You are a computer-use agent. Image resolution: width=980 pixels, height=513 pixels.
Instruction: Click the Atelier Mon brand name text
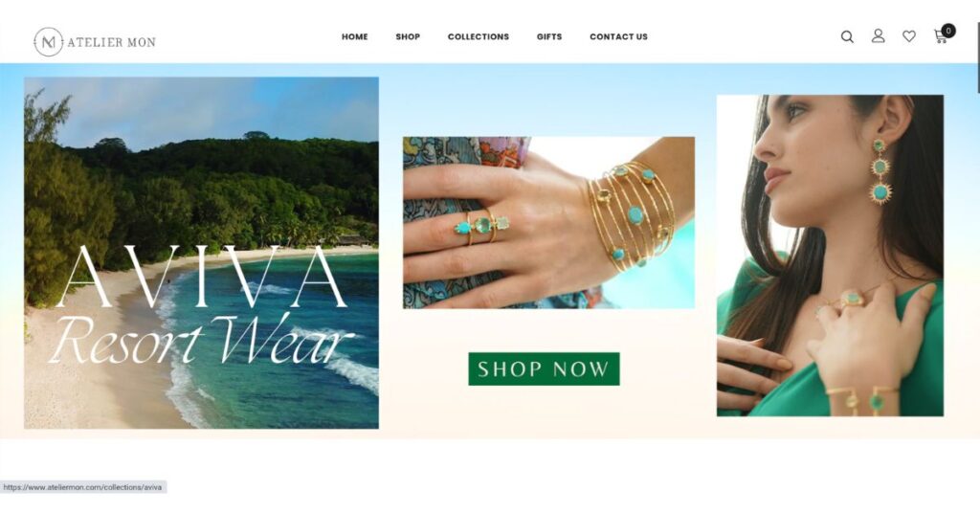pos(111,42)
